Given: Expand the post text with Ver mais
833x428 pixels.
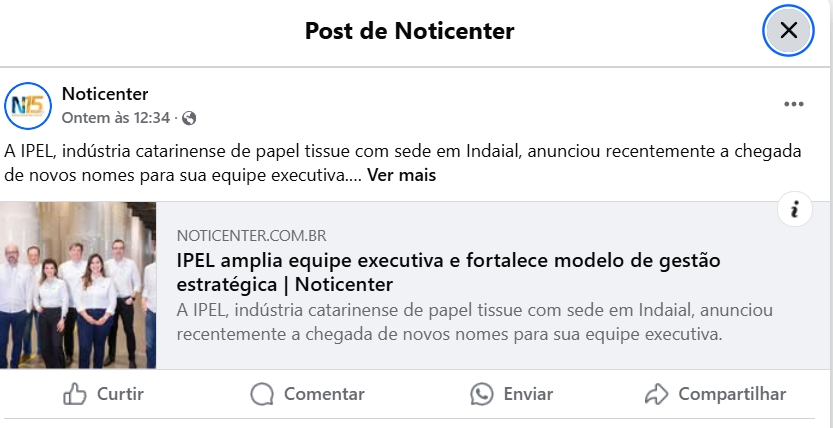Looking at the screenshot, I should (x=402, y=175).
